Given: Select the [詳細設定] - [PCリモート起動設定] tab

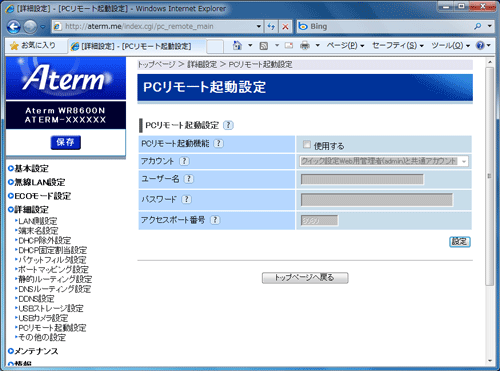Looking at the screenshot, I should [x=136, y=46].
